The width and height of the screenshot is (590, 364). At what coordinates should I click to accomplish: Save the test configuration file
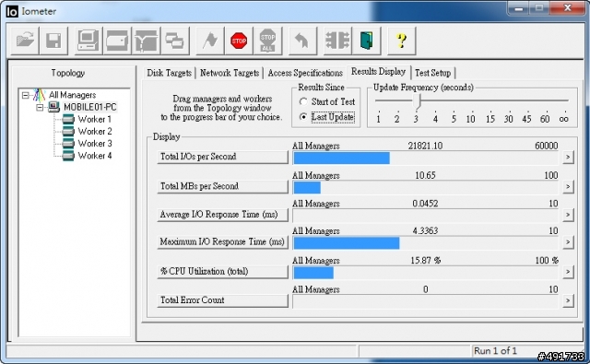click(x=53, y=41)
